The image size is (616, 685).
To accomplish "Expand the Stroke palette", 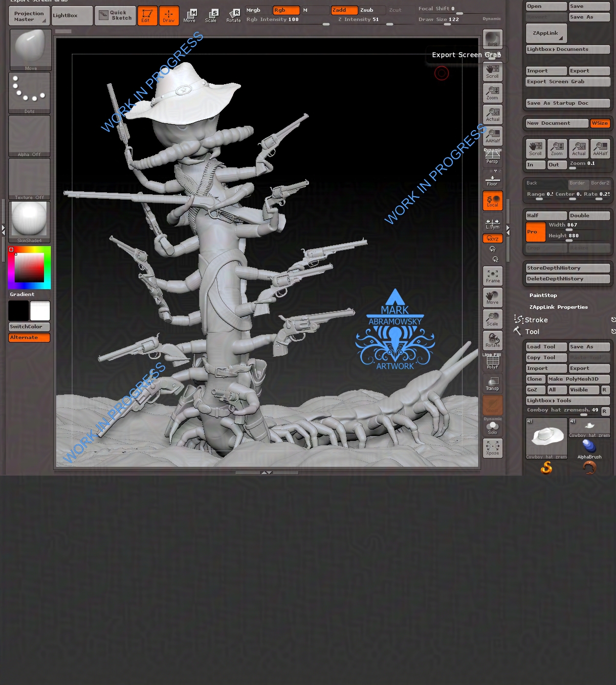I will [x=536, y=320].
